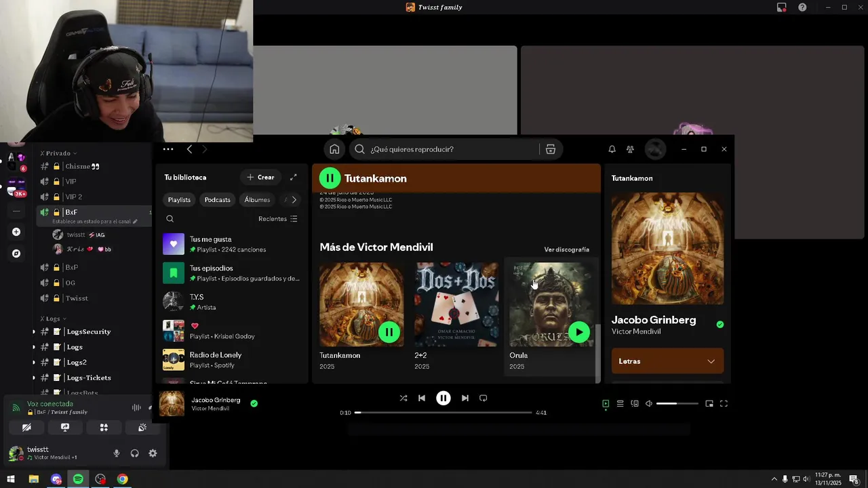The height and width of the screenshot is (488, 868).
Task: Mute Spotify volume speaker icon
Action: point(649,403)
